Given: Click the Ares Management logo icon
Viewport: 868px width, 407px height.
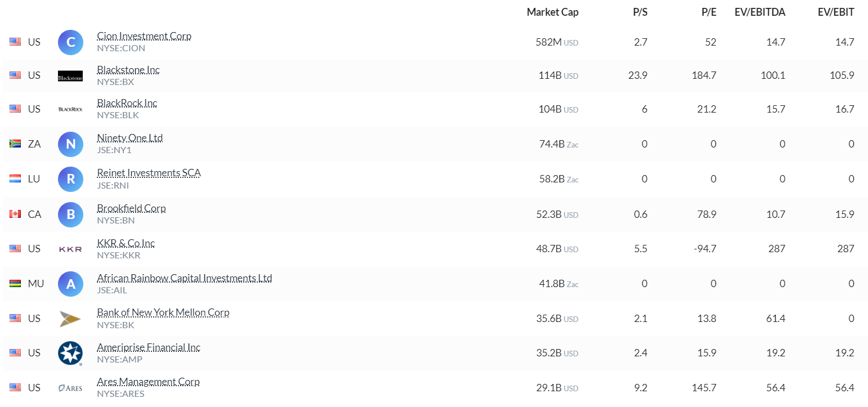Looking at the screenshot, I should 70,388.
